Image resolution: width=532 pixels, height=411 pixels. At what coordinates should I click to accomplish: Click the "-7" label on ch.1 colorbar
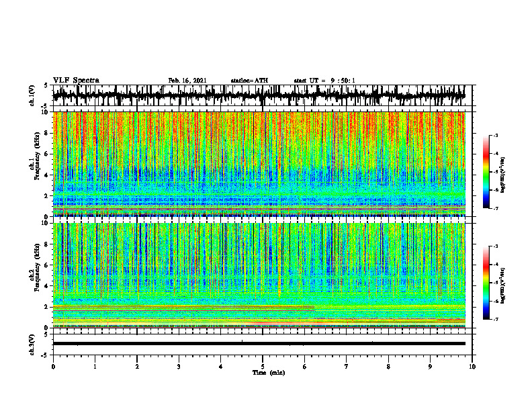coord(495,209)
